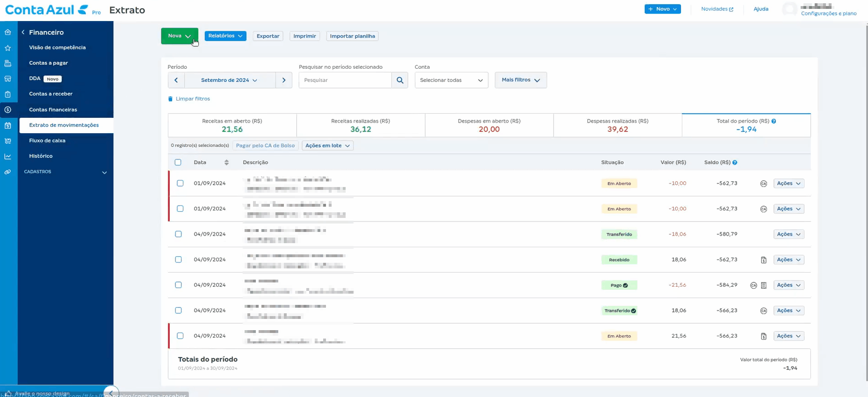Open Contas a pagar in the sidebar
The image size is (868, 397).
click(x=49, y=63)
